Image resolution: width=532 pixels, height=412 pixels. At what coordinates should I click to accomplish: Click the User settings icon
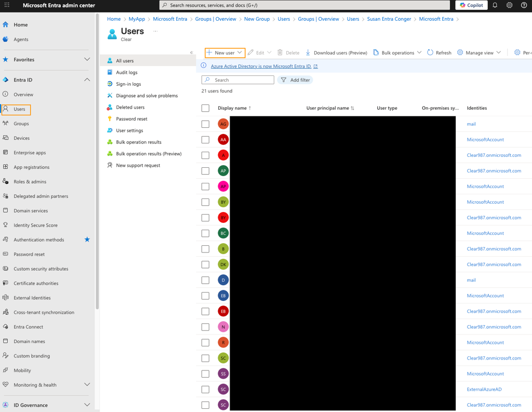(110, 130)
